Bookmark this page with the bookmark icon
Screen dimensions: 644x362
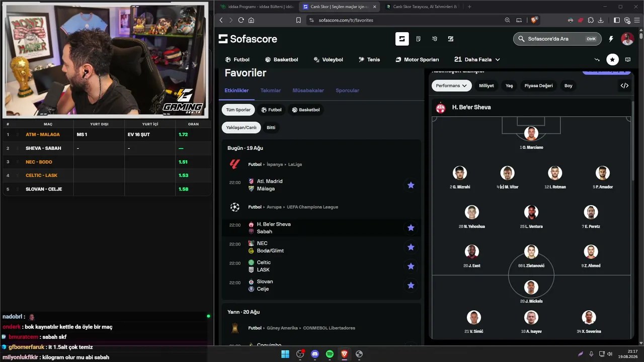pyautogui.click(x=298, y=20)
